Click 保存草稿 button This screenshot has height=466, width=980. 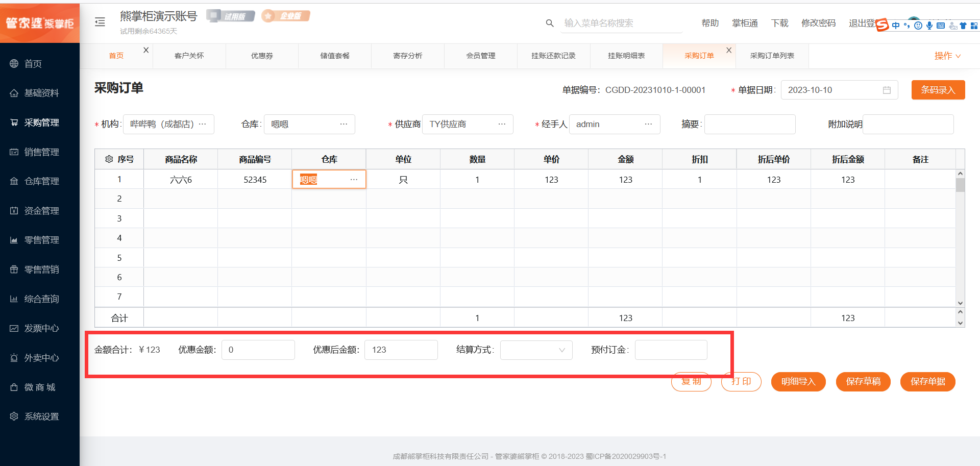(863, 382)
